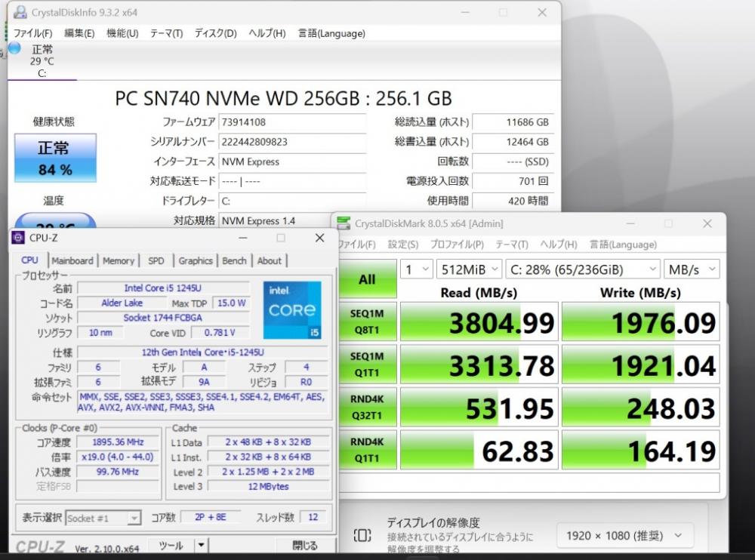Switch to the About tab in CPU-Z
Image resolution: width=755 pixels, height=560 pixels.
click(270, 260)
